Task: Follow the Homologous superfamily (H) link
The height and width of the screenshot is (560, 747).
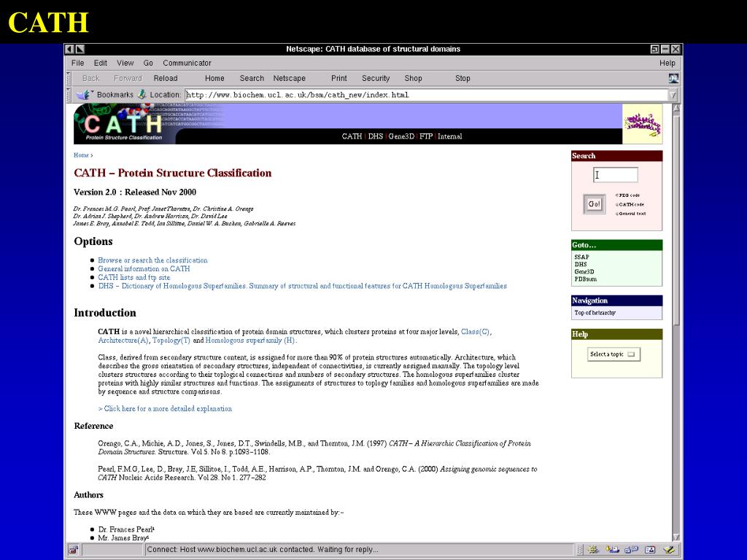Action: tap(251, 340)
